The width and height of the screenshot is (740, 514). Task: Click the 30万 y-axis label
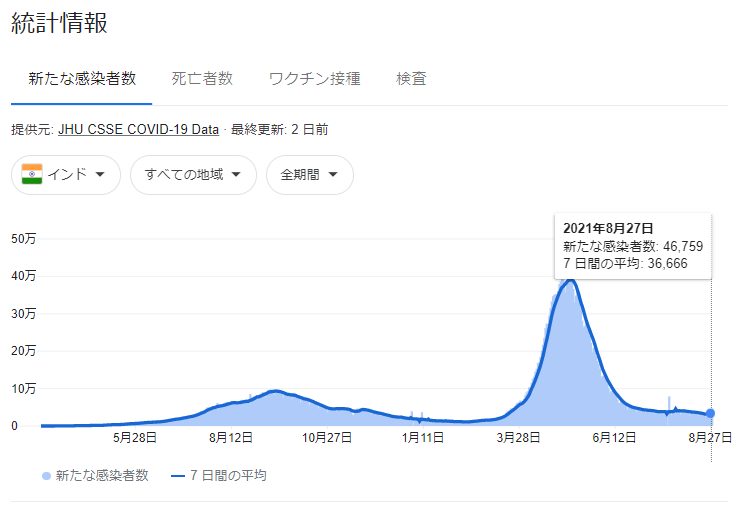24,313
